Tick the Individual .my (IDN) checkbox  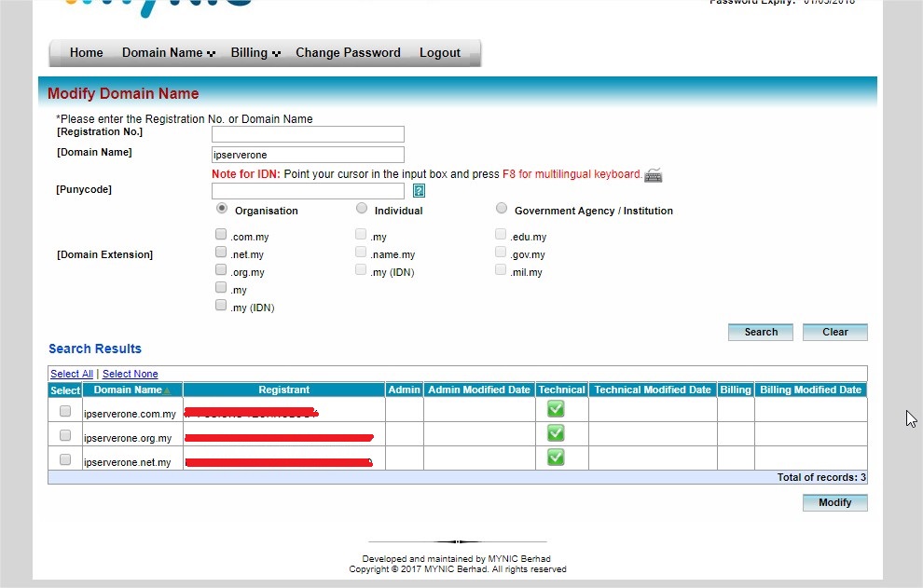[361, 269]
